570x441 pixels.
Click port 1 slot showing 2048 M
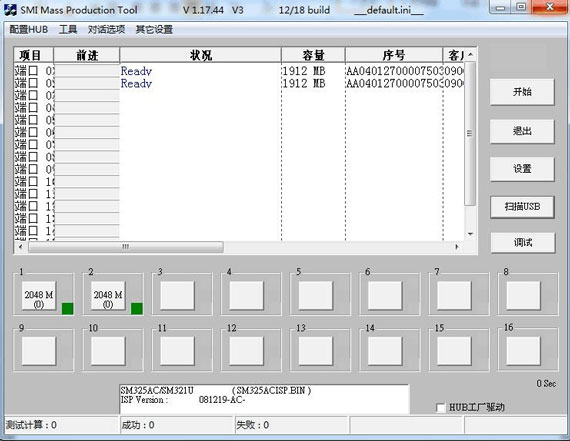pyautogui.click(x=39, y=296)
